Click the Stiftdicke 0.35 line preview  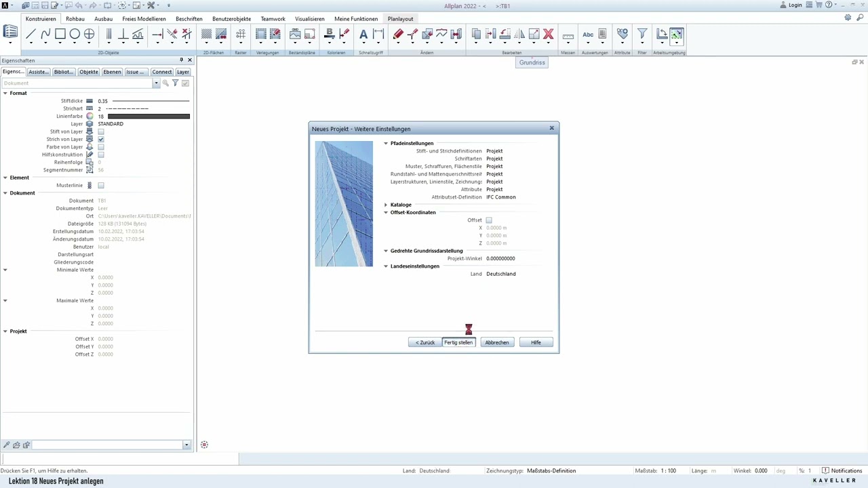click(151, 101)
